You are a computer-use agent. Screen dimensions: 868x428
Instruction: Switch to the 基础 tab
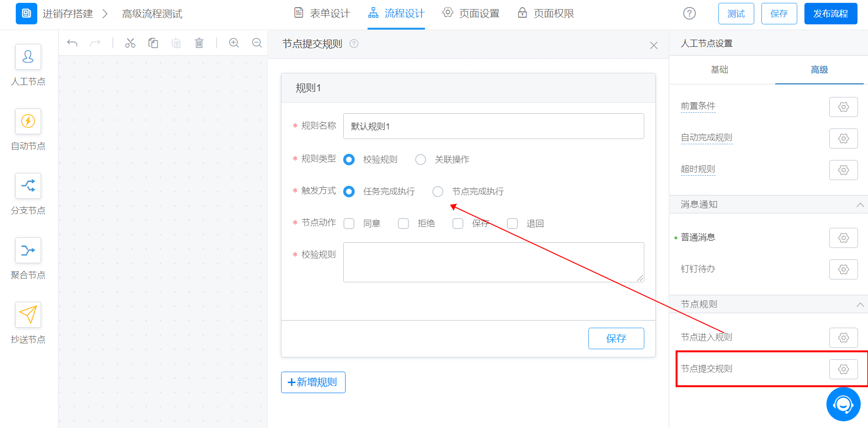click(x=719, y=70)
